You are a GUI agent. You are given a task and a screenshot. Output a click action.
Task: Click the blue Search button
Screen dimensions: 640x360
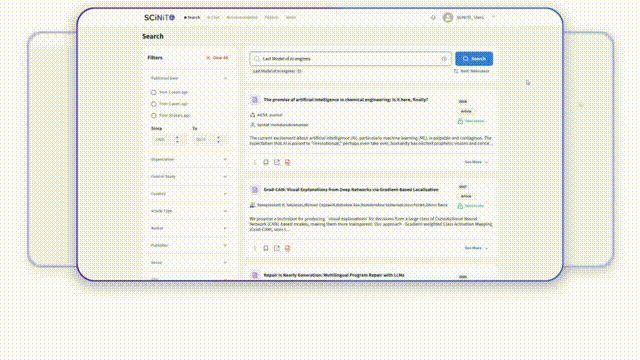point(474,59)
